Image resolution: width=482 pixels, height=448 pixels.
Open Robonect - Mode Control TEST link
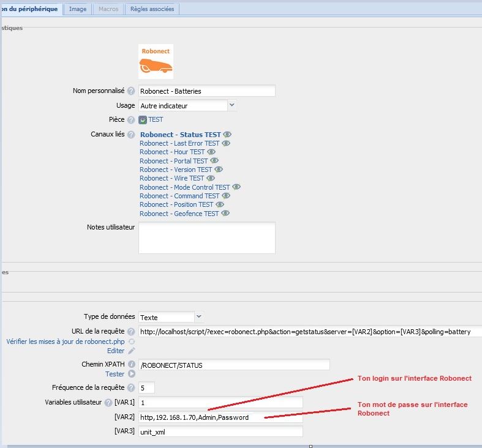pyautogui.click(x=185, y=187)
